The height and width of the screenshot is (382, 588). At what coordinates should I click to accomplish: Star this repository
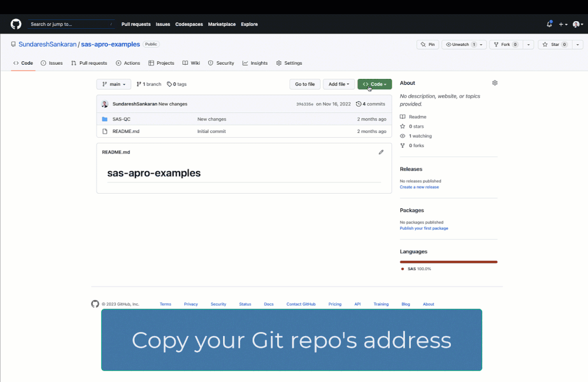click(554, 45)
